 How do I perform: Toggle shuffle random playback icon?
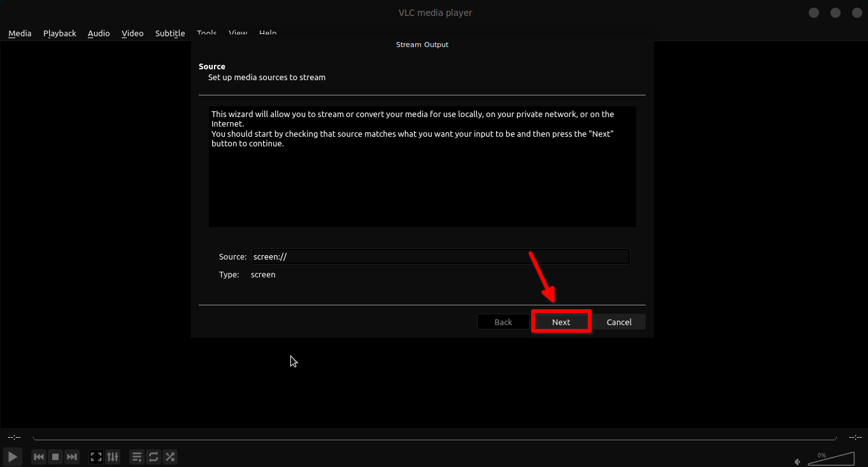point(170,457)
